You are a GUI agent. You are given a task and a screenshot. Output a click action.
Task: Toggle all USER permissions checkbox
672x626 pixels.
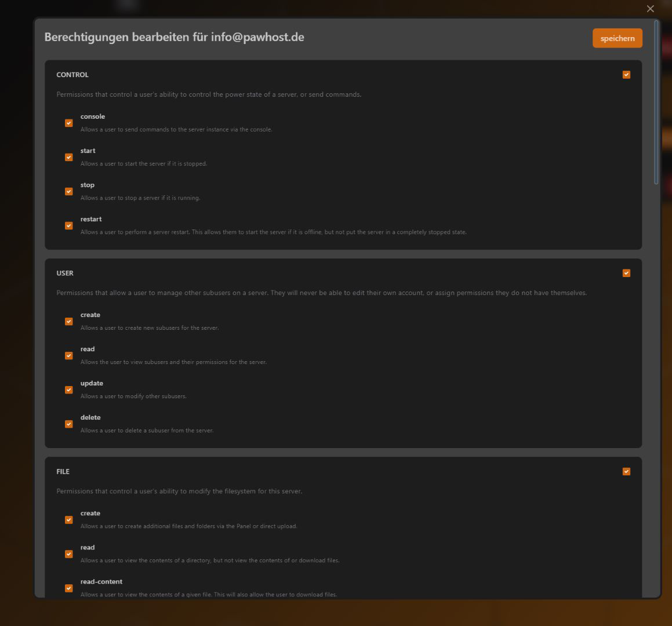coord(626,273)
